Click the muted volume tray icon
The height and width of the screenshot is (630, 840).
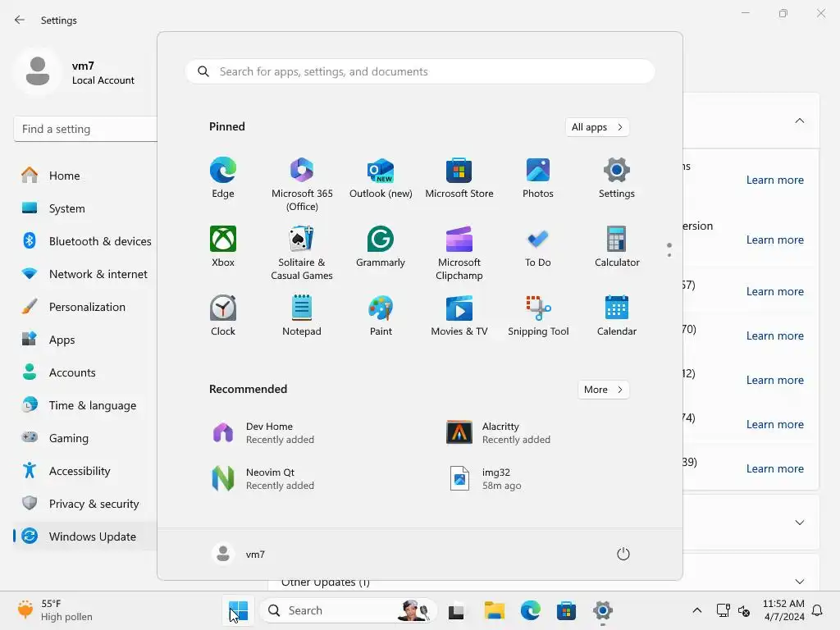point(744,610)
